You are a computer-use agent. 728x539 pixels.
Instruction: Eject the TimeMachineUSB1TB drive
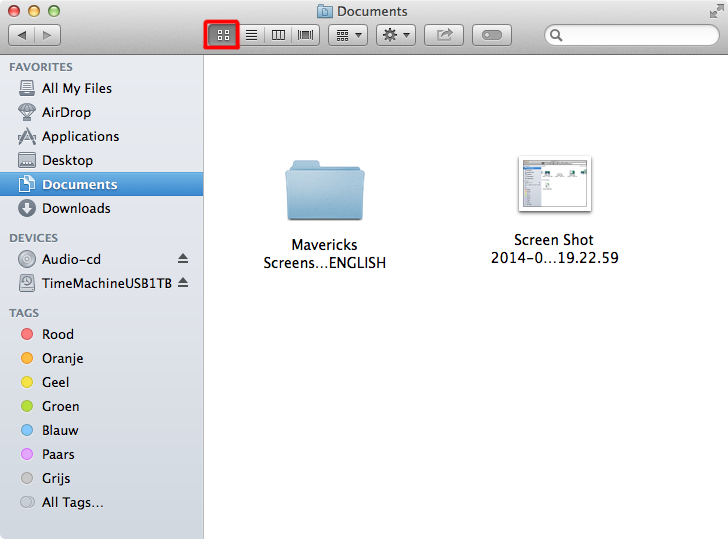pos(183,283)
